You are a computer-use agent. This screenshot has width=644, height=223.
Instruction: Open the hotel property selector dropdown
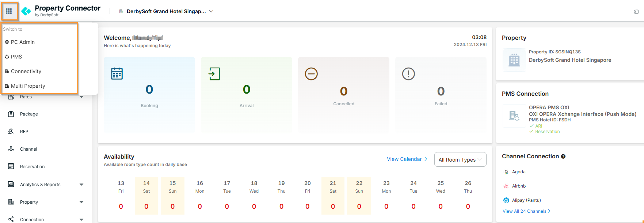click(x=166, y=11)
